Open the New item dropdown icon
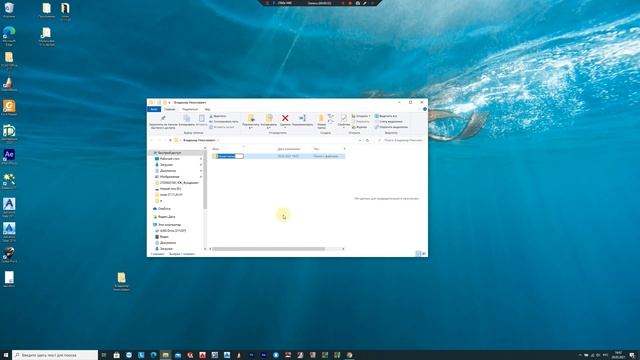This screenshot has height=360, width=640. click(x=331, y=116)
